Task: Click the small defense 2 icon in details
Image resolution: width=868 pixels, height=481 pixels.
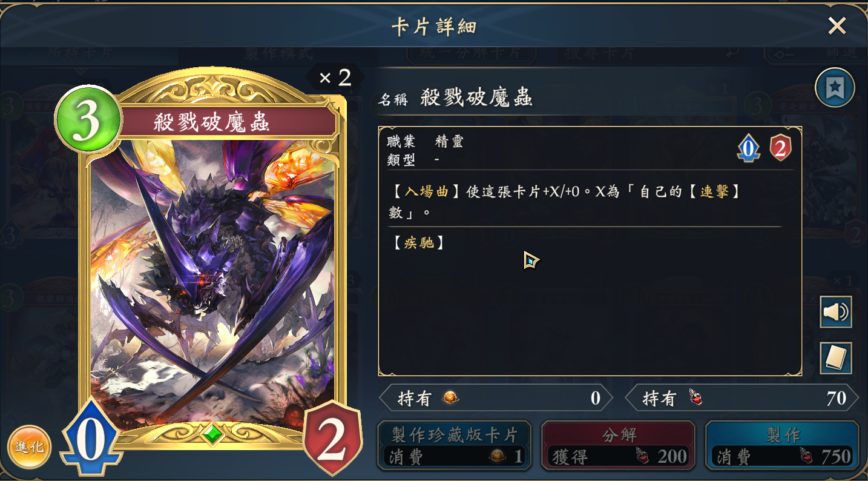Action: 780,148
